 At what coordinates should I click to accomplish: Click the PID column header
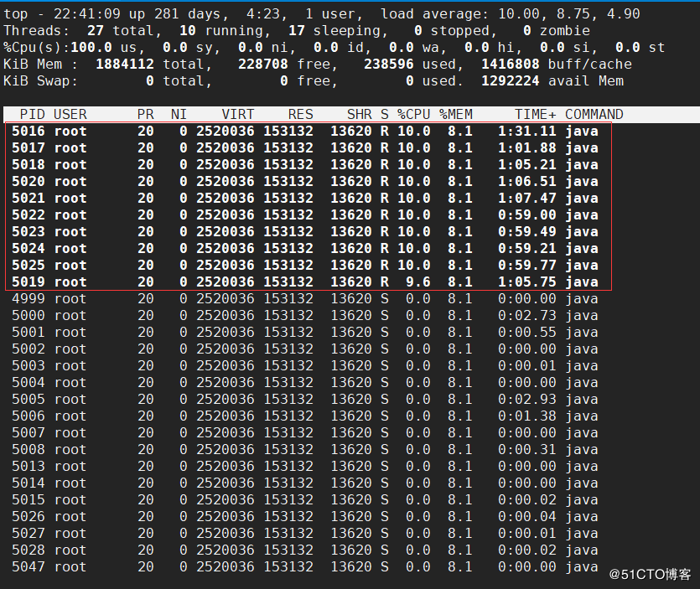click(33, 114)
